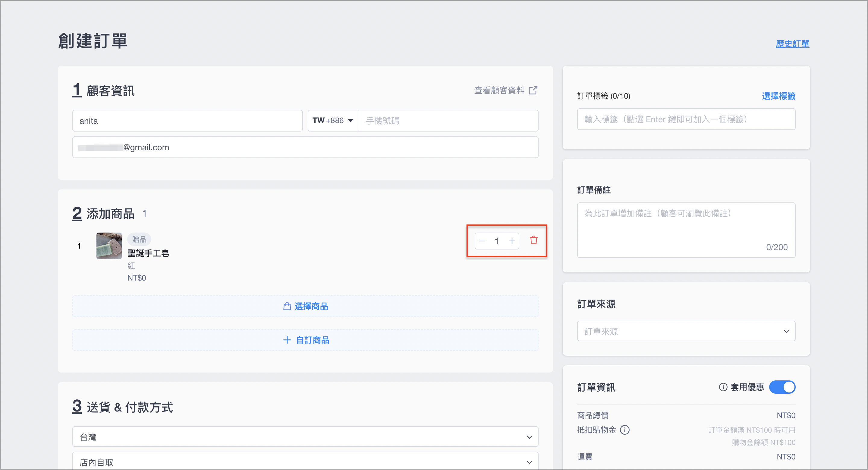Click the 聖誕手工皂 product thumbnail

(109, 246)
